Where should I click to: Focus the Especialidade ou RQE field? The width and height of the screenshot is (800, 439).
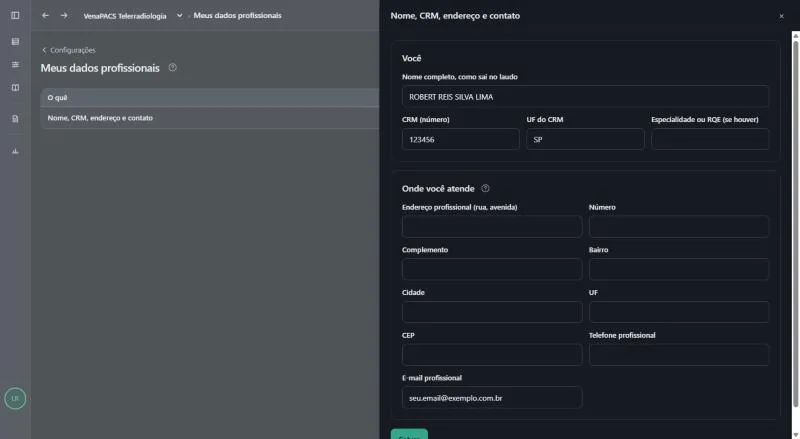pos(710,139)
